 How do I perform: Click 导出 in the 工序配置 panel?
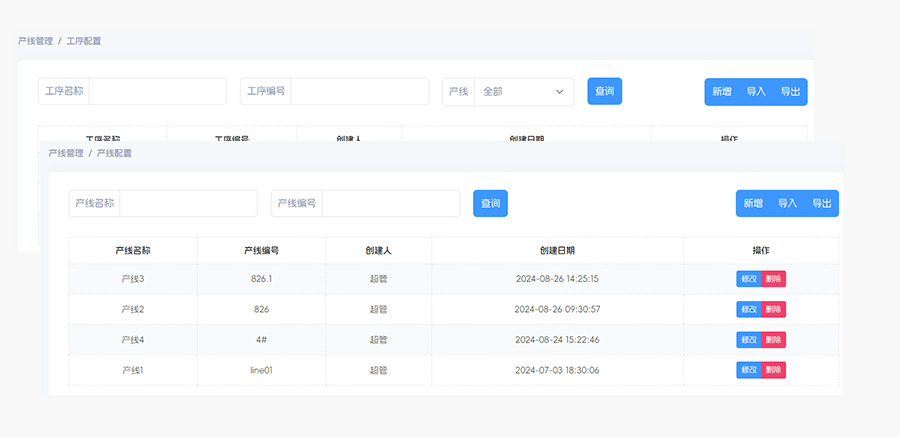[x=790, y=91]
